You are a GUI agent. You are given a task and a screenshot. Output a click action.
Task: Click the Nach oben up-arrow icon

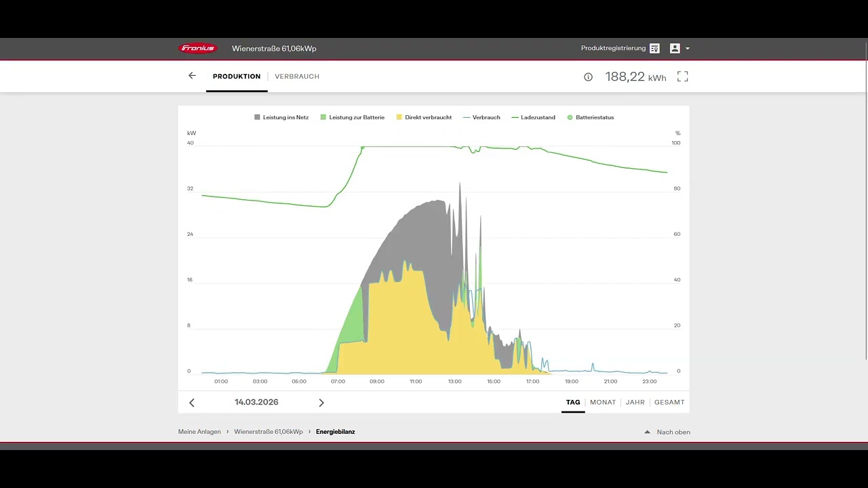point(647,432)
